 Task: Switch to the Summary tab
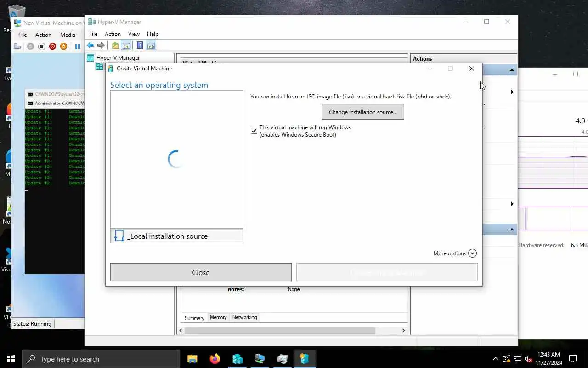tap(194, 318)
